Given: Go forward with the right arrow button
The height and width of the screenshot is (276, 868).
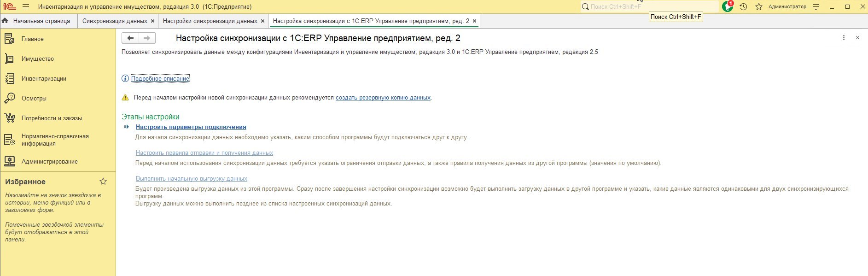Looking at the screenshot, I should (x=147, y=38).
